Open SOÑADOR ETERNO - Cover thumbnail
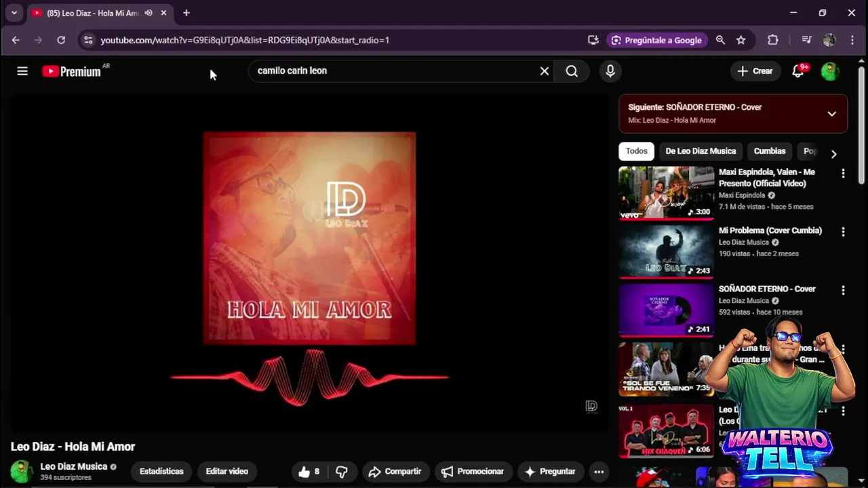The height and width of the screenshot is (488, 868). click(x=666, y=310)
